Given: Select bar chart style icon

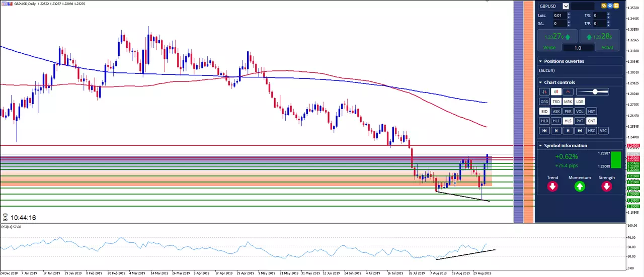Looking at the screenshot, I should coord(544,91).
